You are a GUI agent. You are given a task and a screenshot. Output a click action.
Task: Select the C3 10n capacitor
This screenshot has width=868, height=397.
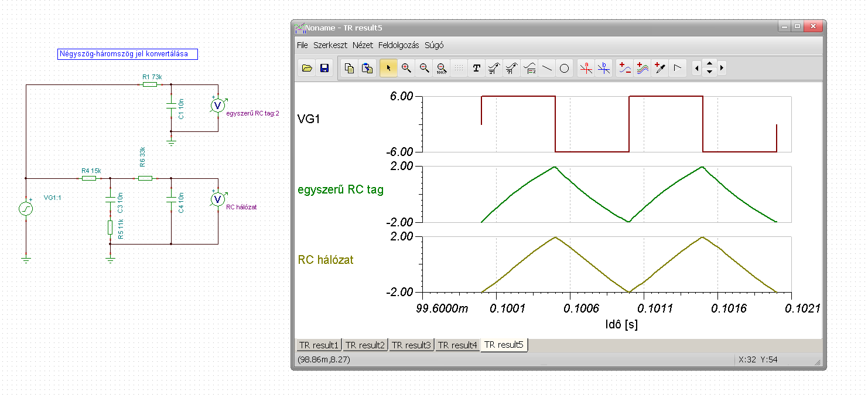click(110, 201)
